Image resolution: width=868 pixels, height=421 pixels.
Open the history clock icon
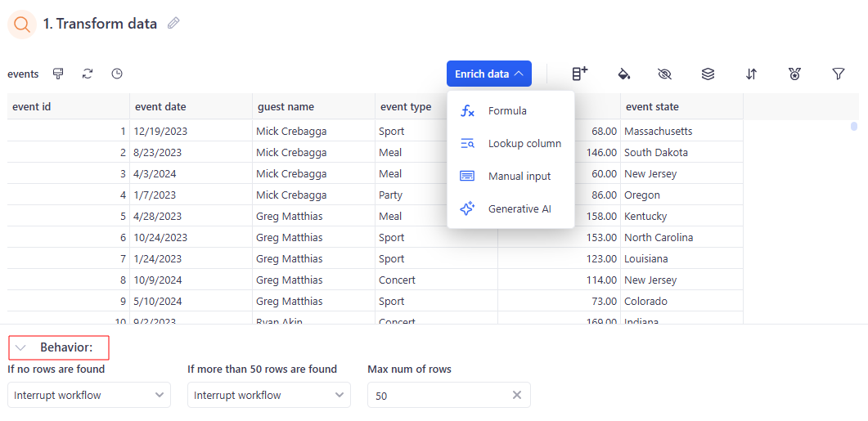point(117,74)
